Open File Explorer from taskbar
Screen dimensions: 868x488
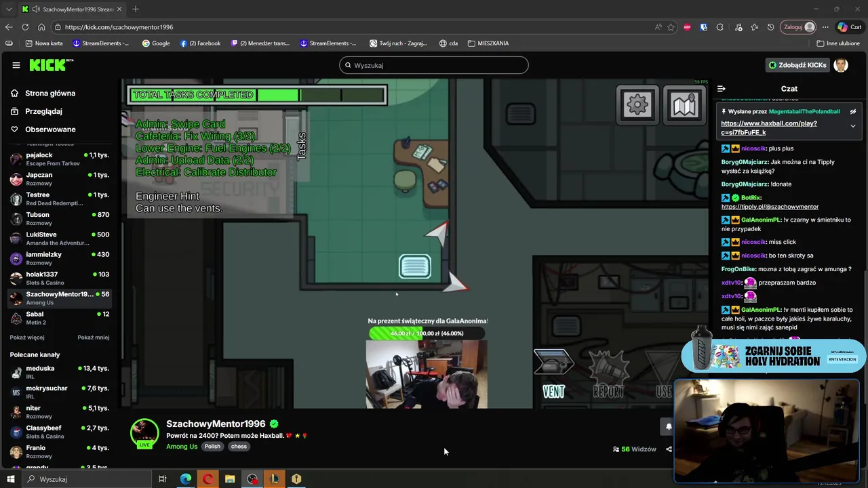(x=230, y=479)
